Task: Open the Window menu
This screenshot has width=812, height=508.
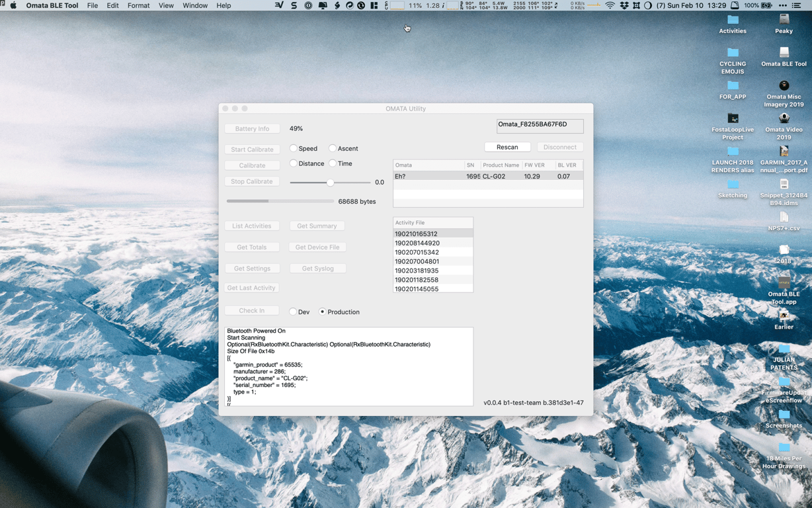Action: tap(195, 5)
